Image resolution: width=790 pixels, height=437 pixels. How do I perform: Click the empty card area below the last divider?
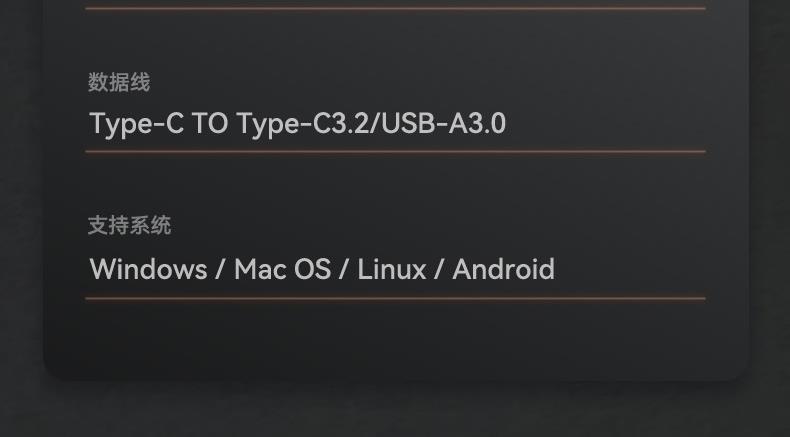[395, 340]
